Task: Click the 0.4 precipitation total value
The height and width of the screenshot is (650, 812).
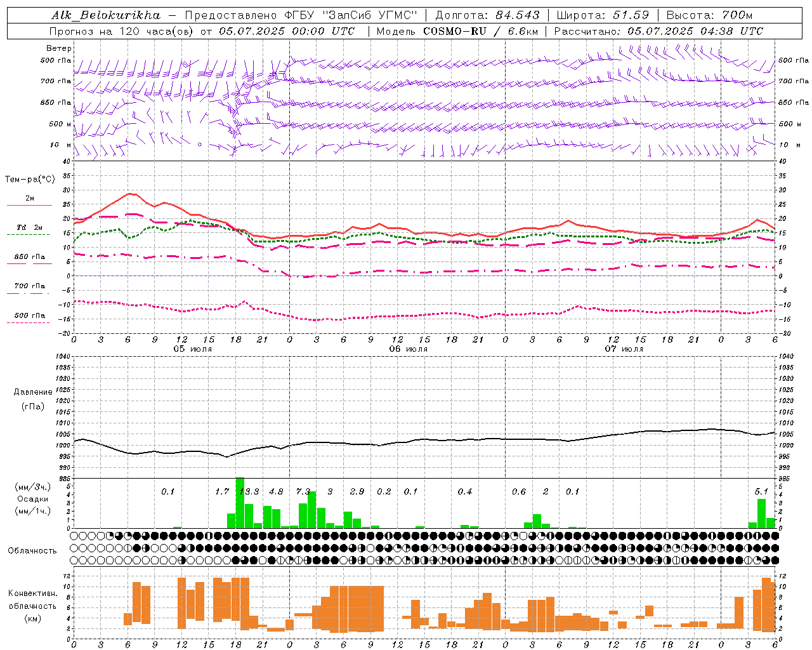Action: pyautogui.click(x=465, y=491)
